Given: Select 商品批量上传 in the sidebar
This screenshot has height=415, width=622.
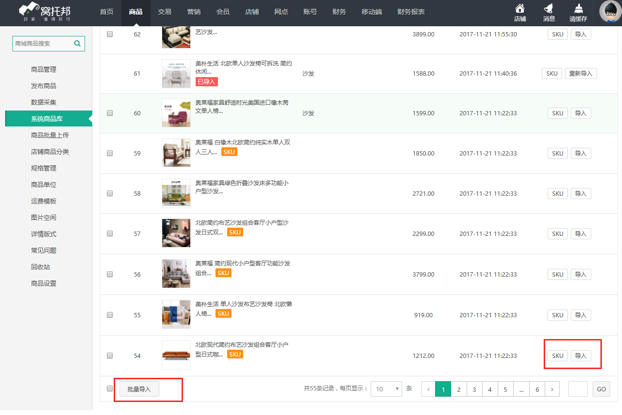Looking at the screenshot, I should (50, 135).
